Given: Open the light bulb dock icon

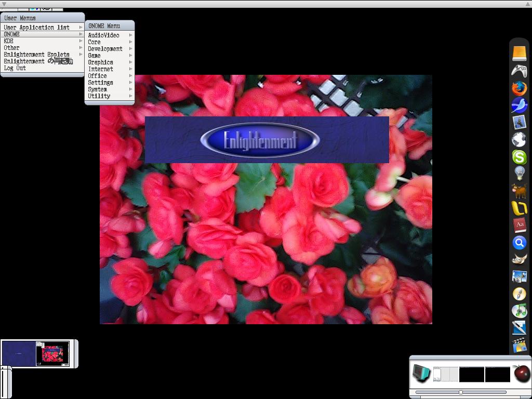Looking at the screenshot, I should tap(519, 174).
